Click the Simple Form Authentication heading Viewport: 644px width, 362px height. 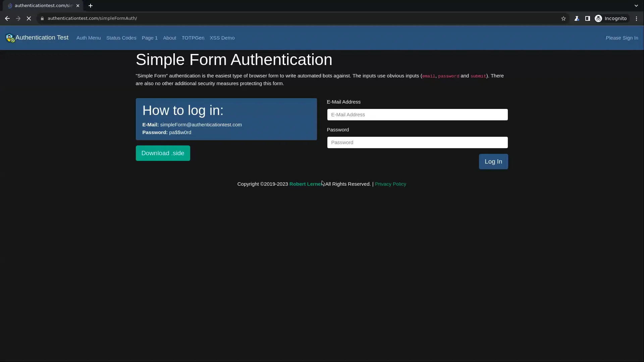(x=234, y=60)
